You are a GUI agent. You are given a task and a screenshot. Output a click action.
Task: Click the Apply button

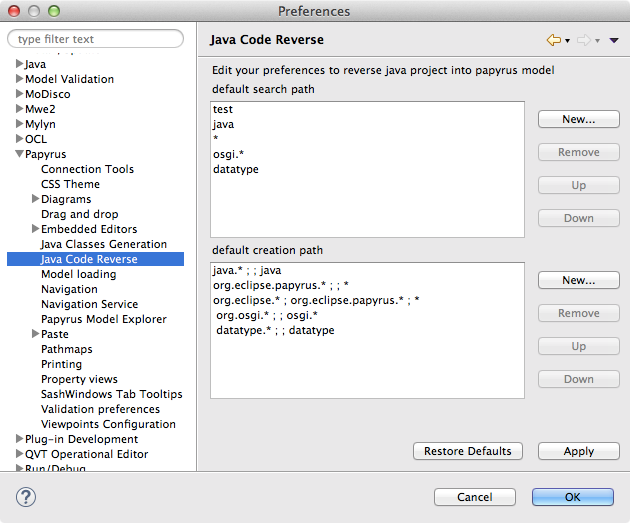pyautogui.click(x=578, y=451)
